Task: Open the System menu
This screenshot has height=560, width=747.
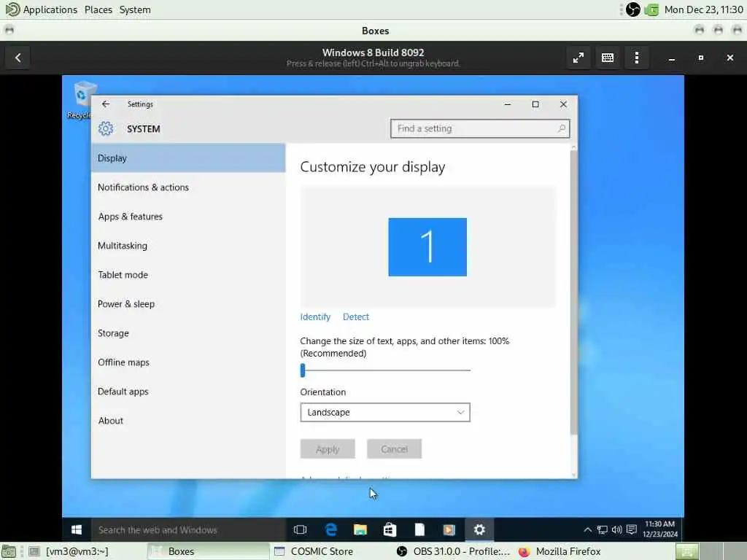Action: pos(135,9)
